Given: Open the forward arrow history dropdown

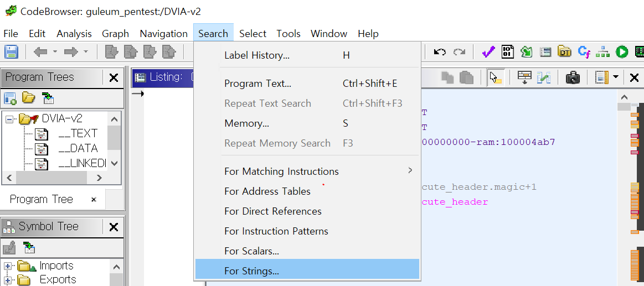Looking at the screenshot, I should click(86, 52).
